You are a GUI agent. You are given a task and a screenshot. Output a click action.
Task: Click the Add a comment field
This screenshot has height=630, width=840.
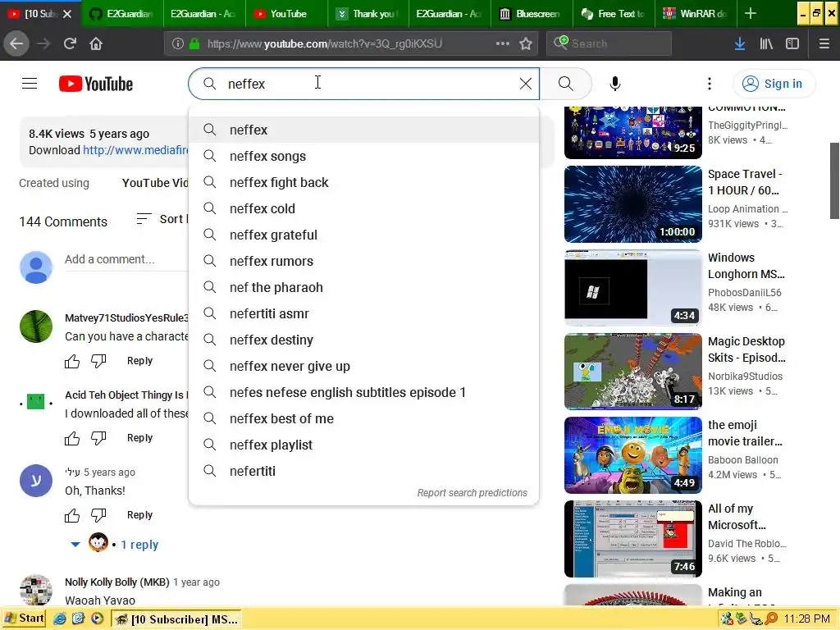(x=126, y=259)
